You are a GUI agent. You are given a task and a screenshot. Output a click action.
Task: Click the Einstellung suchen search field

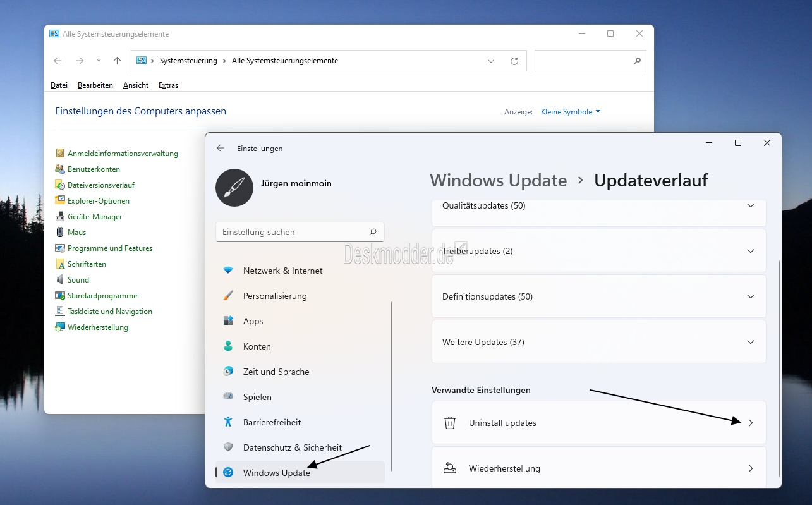tap(300, 232)
